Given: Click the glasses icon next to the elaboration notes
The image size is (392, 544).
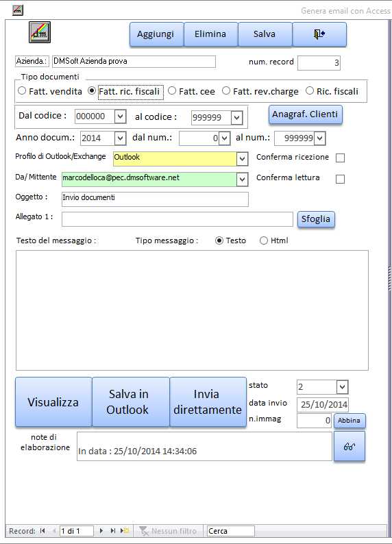Looking at the screenshot, I should click(350, 447).
